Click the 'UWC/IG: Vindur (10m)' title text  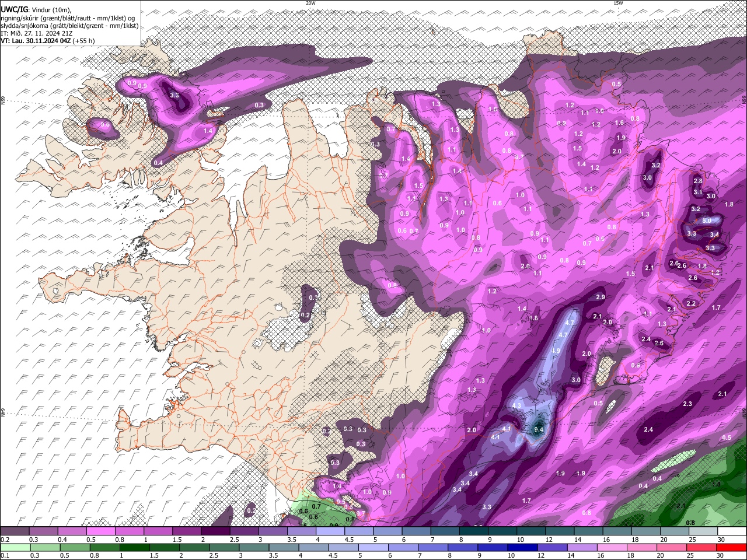36,9
